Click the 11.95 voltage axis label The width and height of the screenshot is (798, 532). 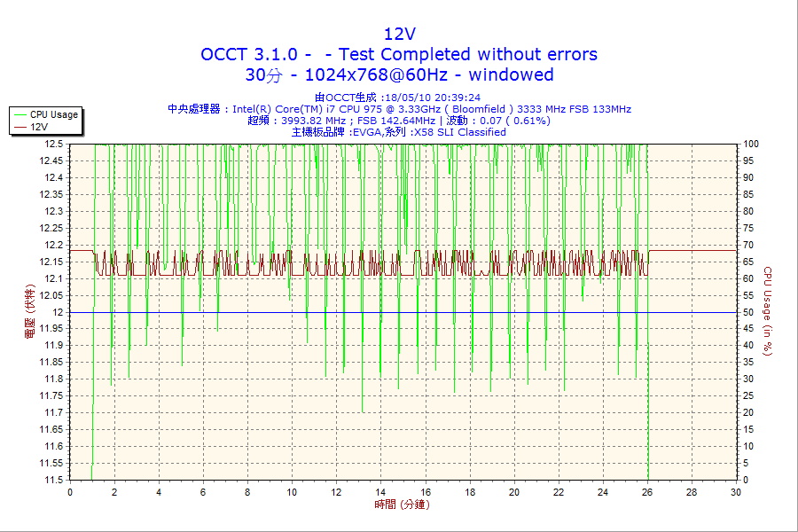[x=51, y=328]
